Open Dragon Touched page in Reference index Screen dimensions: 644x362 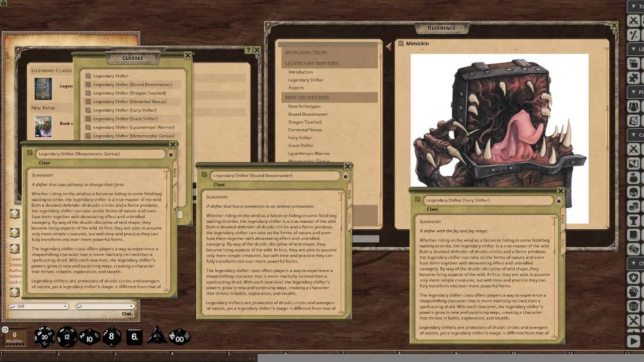coord(304,122)
